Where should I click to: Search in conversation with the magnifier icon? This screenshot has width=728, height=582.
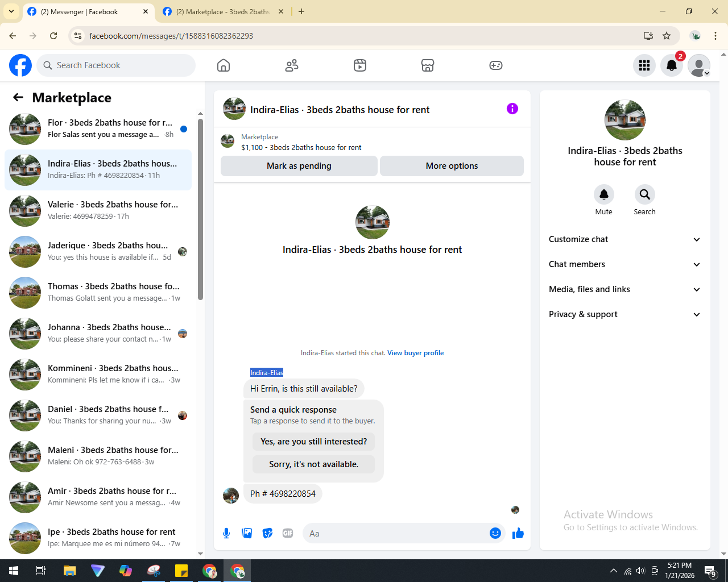644,194
